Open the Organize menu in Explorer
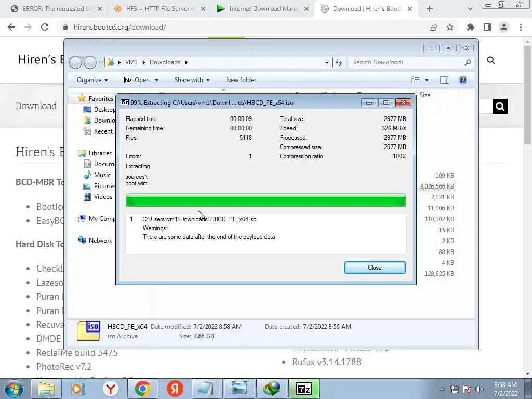Screen dimensions: 532x399 click(x=92, y=80)
